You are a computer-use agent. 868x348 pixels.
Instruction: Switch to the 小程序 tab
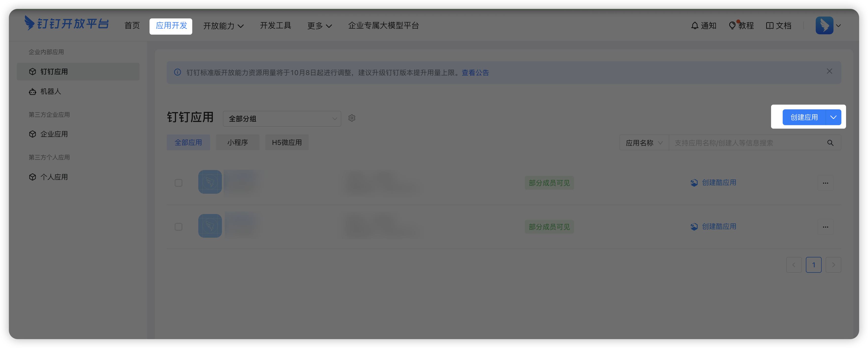237,143
